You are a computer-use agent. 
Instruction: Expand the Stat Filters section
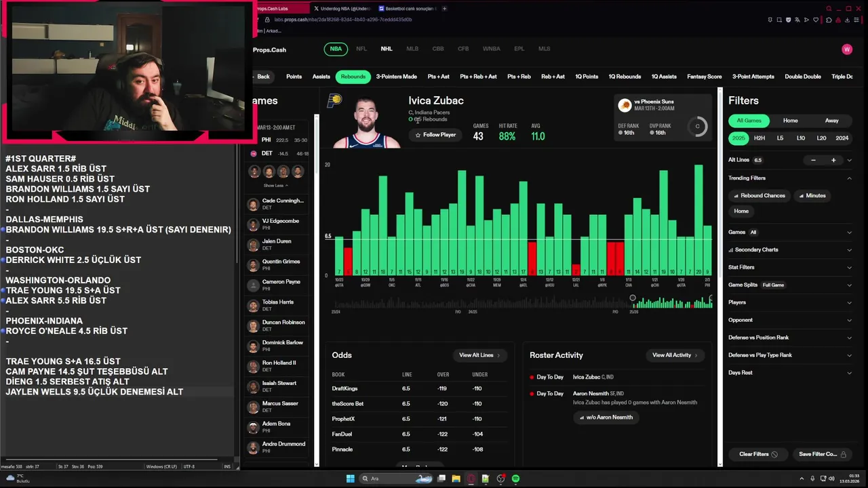849,268
